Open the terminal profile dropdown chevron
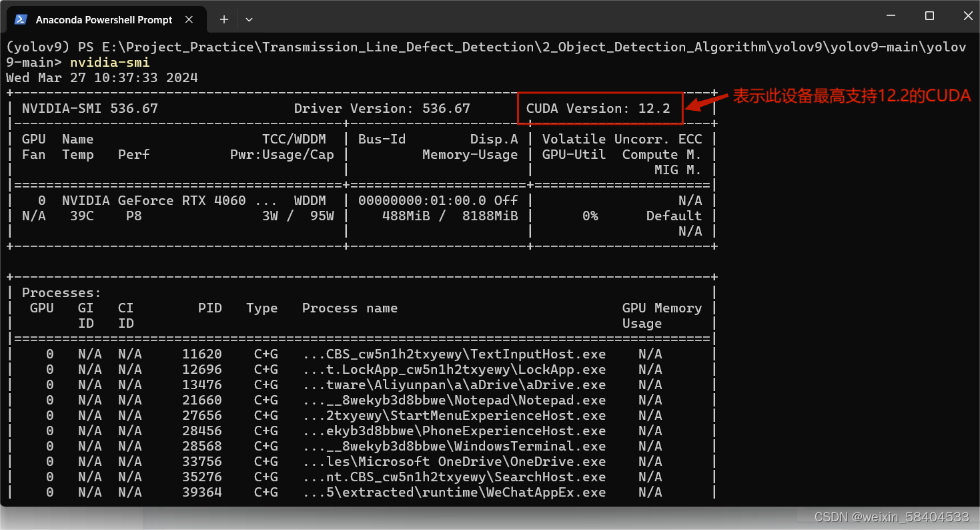 (248, 19)
